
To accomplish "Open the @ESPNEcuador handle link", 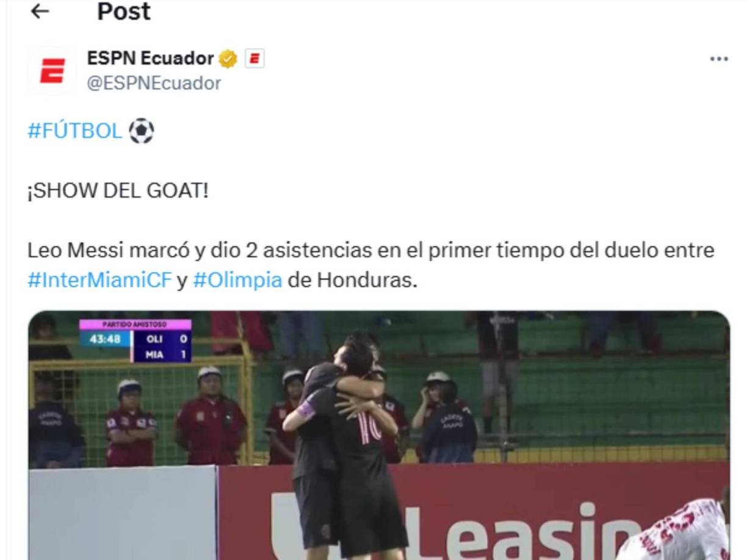I will tap(154, 83).
